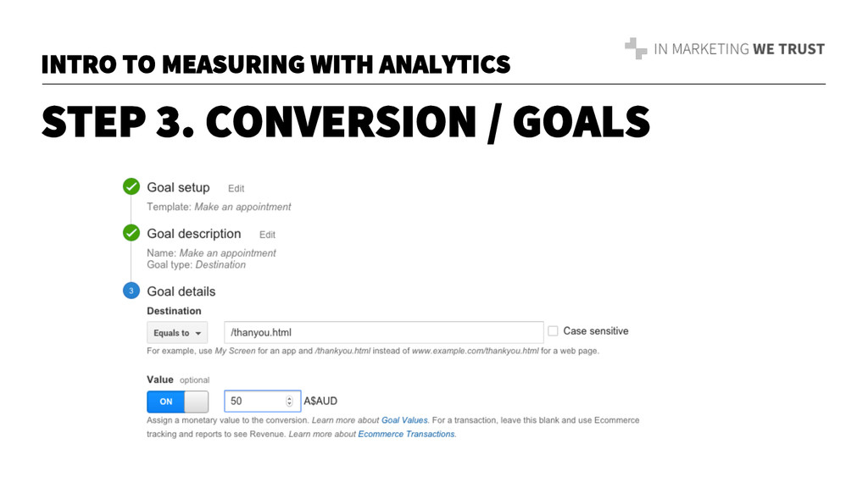The image size is (868, 488).
Task: Select the Goal details step heading
Action: (181, 291)
